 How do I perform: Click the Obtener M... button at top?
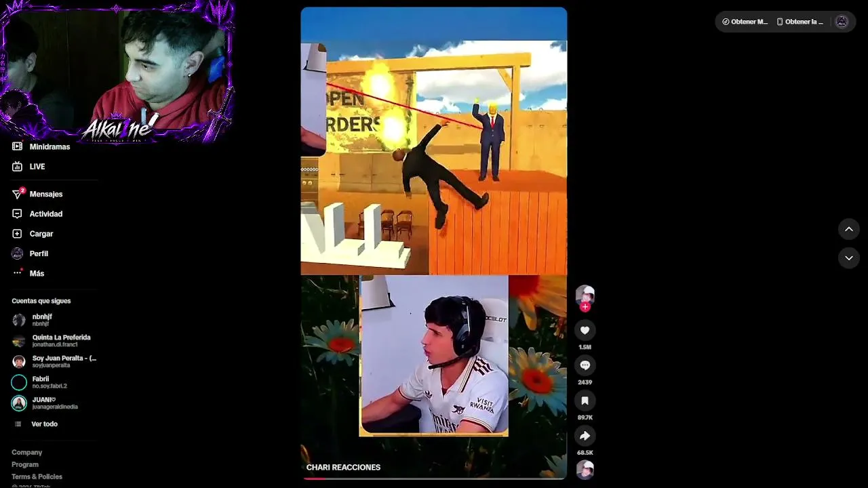[x=745, y=22]
